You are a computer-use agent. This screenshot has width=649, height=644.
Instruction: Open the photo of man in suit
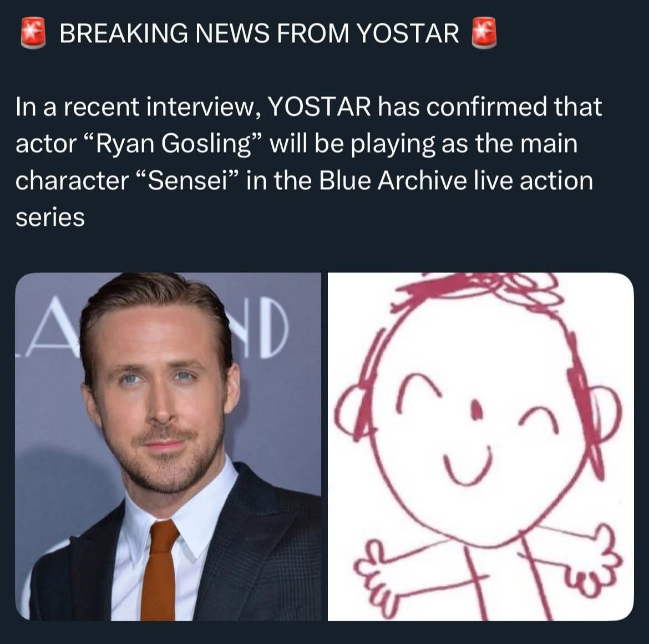pyautogui.click(x=168, y=446)
